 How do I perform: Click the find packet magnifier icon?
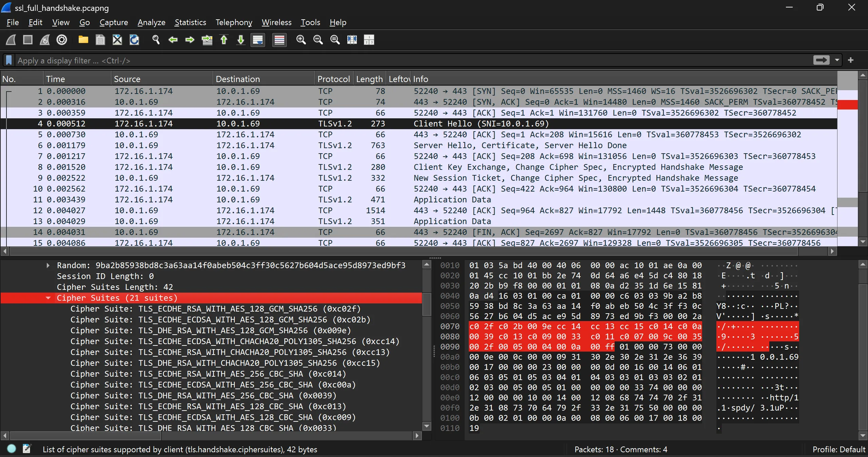coord(156,40)
